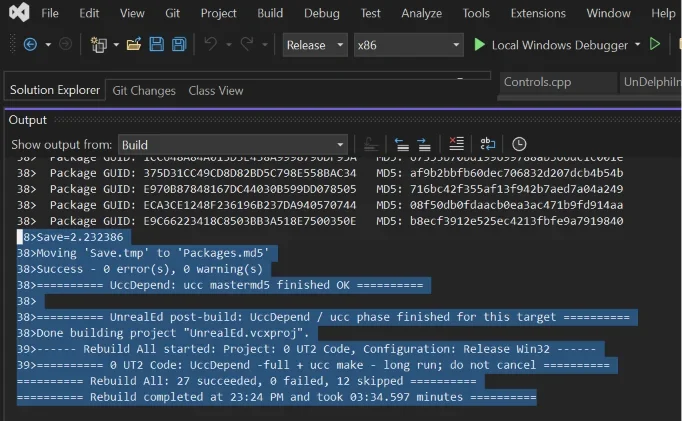The height and width of the screenshot is (421, 682).
Task: Open the Debug menu
Action: tap(322, 13)
